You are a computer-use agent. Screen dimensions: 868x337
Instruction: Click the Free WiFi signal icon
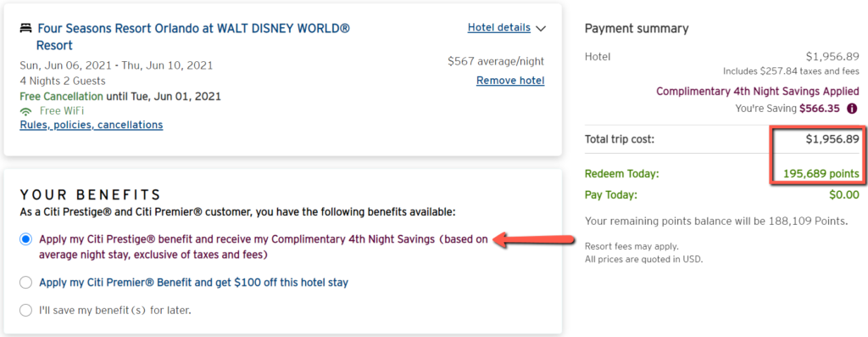pos(25,111)
